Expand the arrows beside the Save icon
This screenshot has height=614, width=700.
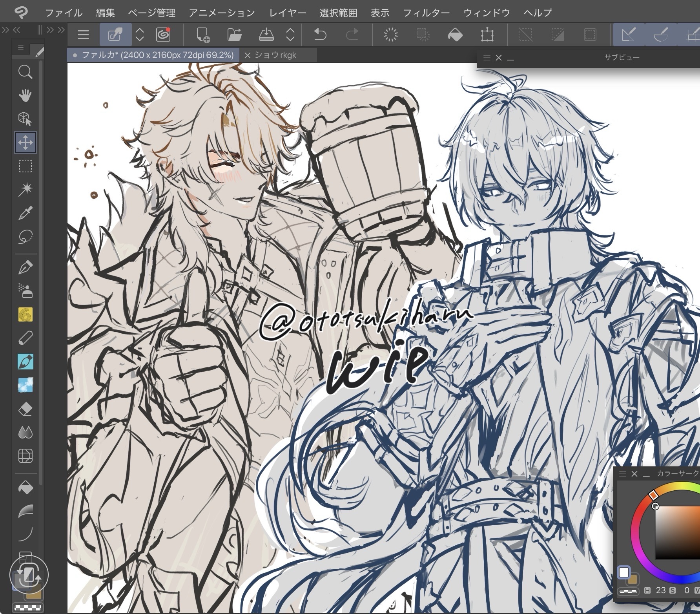[x=290, y=35]
